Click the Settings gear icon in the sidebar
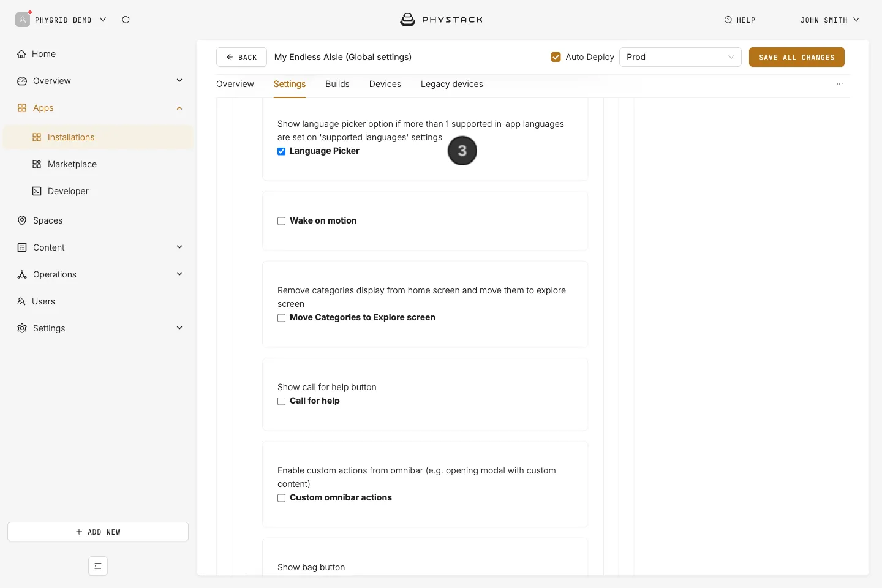This screenshot has height=588, width=882. pos(22,328)
